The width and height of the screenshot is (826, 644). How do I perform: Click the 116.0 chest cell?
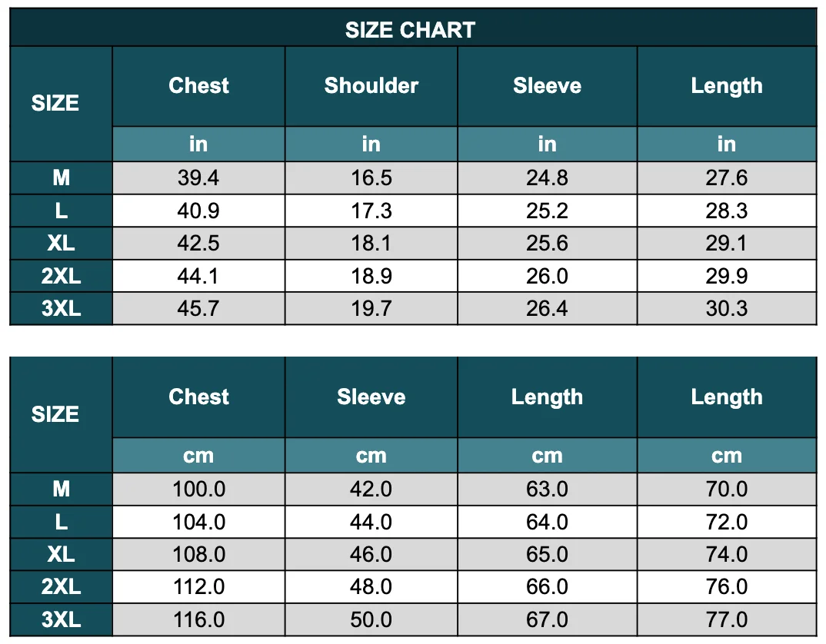point(198,620)
